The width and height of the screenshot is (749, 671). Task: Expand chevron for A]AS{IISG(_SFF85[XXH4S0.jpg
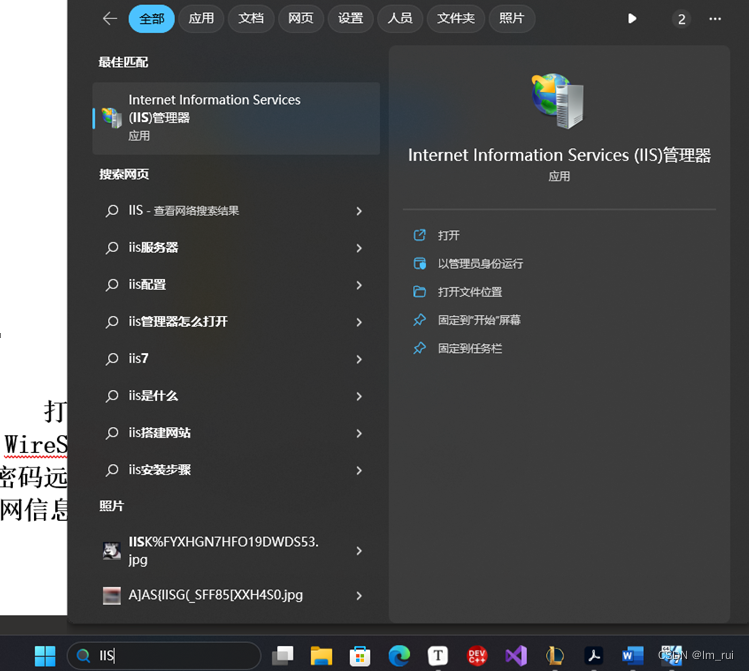pos(359,596)
